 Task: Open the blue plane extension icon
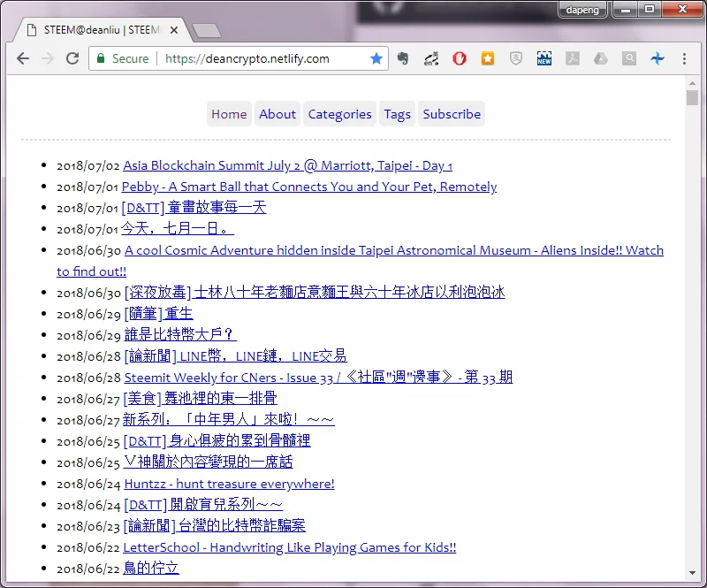tap(658, 58)
